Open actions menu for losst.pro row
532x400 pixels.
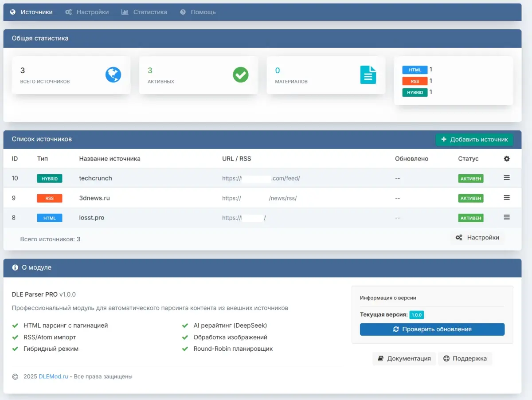507,217
